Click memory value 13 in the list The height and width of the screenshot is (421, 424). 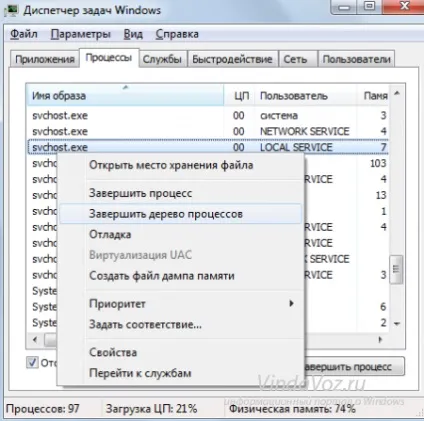tap(381, 195)
